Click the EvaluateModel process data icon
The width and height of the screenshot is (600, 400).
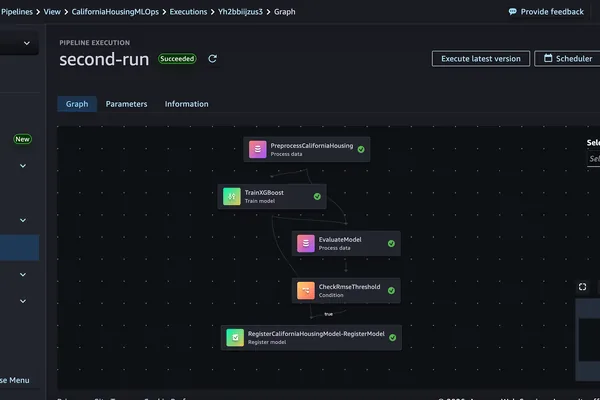tap(306, 243)
